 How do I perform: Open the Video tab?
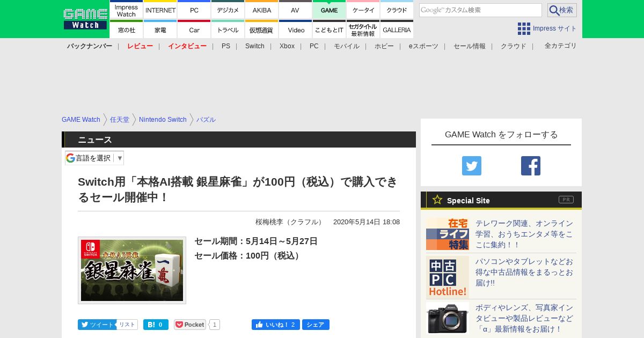tap(295, 30)
